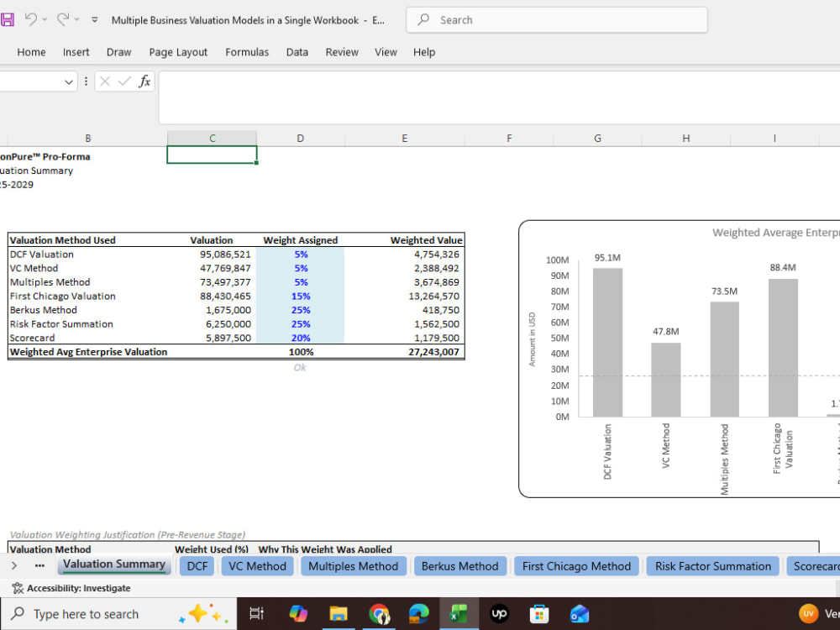Viewport: 840px width, 630px height.
Task: Open the Draw ribbon tab
Action: point(119,52)
